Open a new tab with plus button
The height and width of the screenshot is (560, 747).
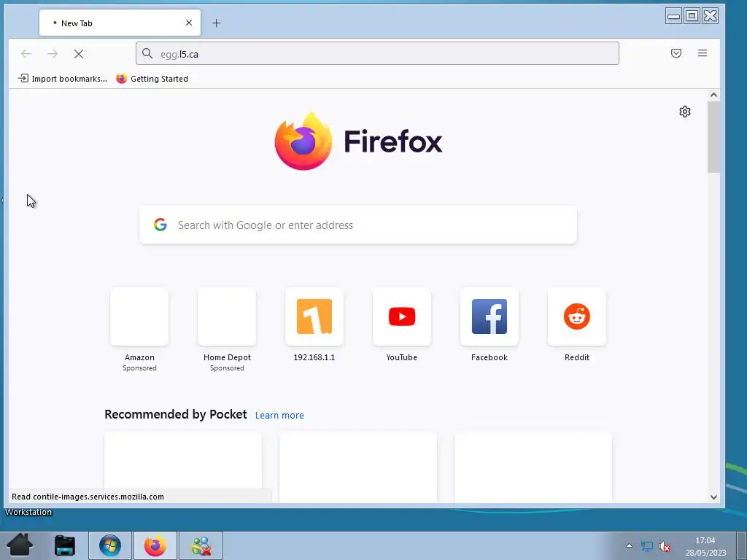click(216, 23)
